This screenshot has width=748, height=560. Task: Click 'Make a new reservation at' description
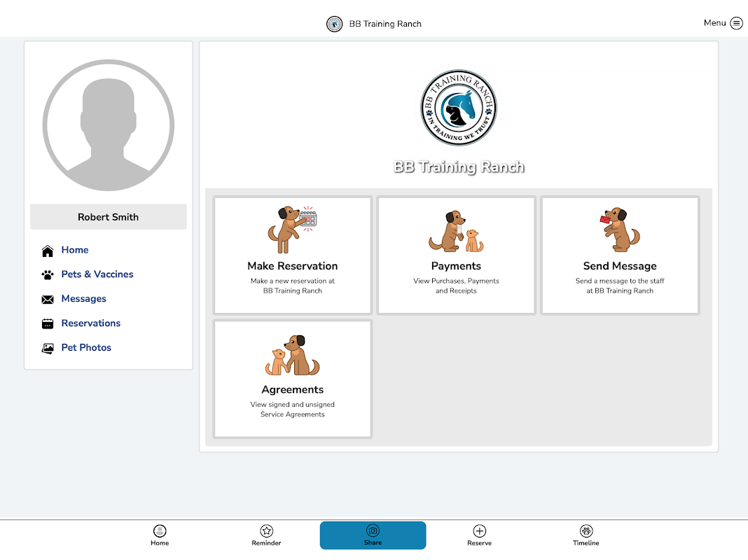pos(293,281)
